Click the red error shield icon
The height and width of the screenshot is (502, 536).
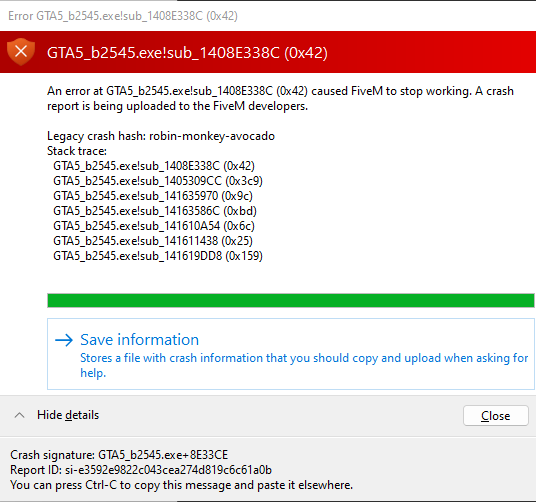(21, 52)
